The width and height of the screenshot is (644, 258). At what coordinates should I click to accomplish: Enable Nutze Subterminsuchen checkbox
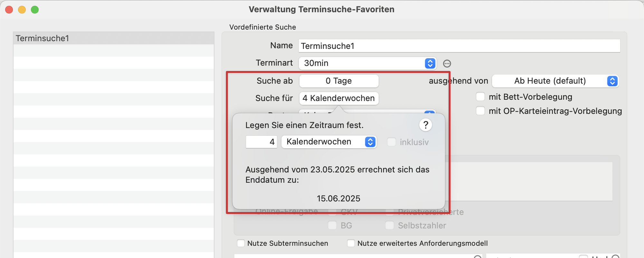241,243
